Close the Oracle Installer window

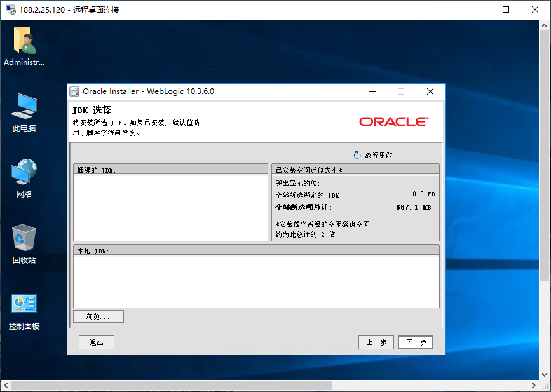(430, 91)
